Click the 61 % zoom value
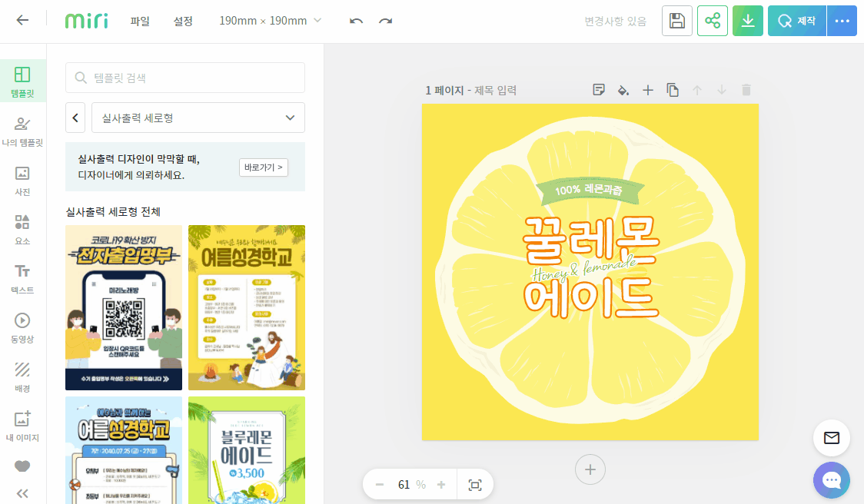 point(411,485)
